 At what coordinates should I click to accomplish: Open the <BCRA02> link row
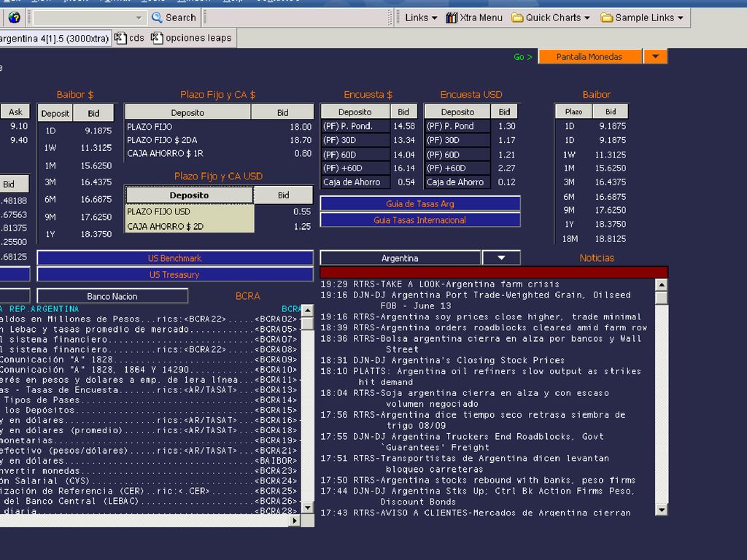pos(149,319)
